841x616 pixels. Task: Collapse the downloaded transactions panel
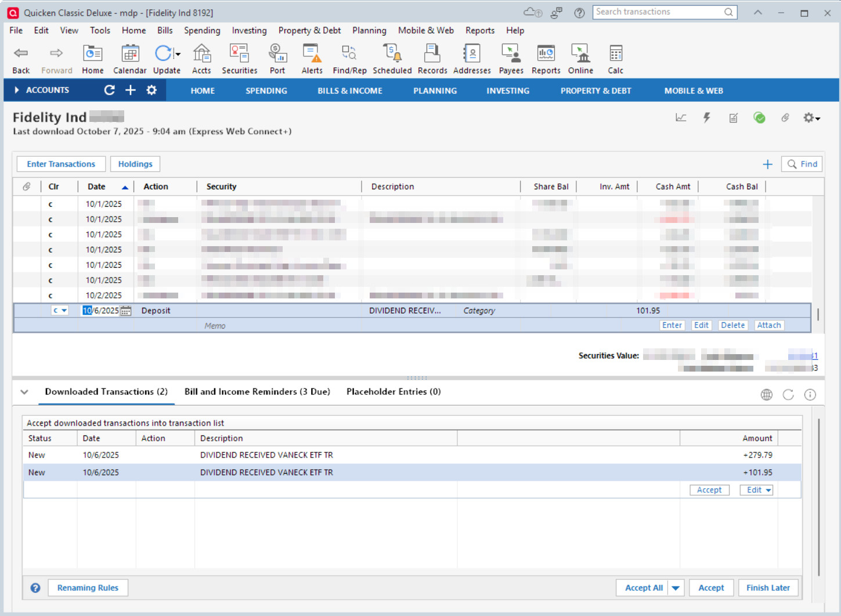click(x=24, y=392)
